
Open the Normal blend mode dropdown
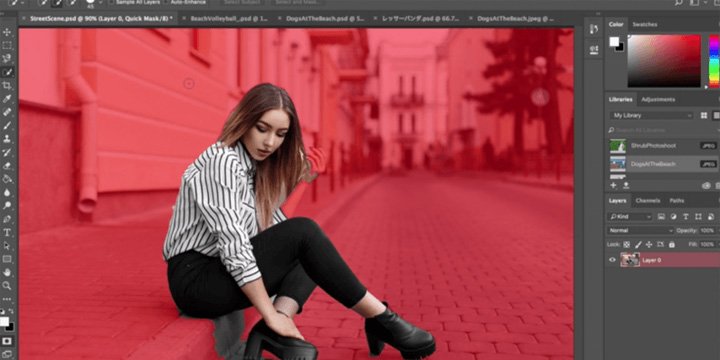click(641, 231)
